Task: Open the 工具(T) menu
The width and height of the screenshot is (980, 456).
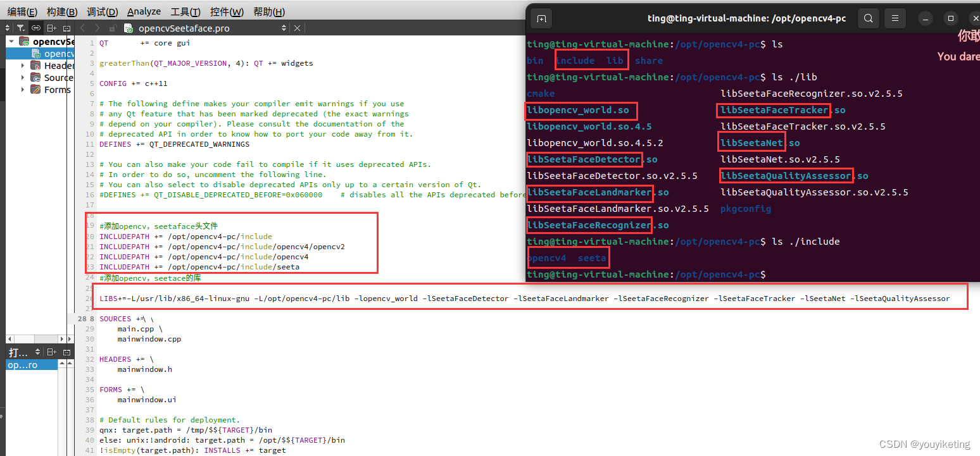Action: [x=185, y=11]
